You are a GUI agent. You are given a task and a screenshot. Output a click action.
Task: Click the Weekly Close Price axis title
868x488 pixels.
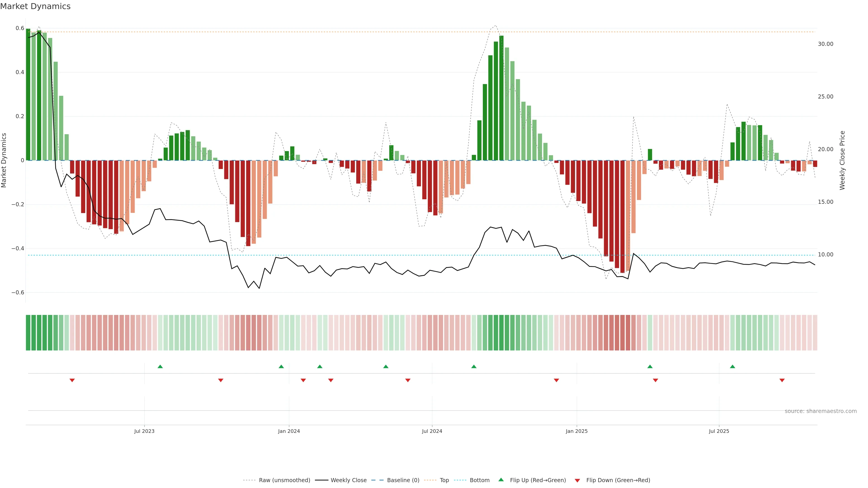point(842,160)
